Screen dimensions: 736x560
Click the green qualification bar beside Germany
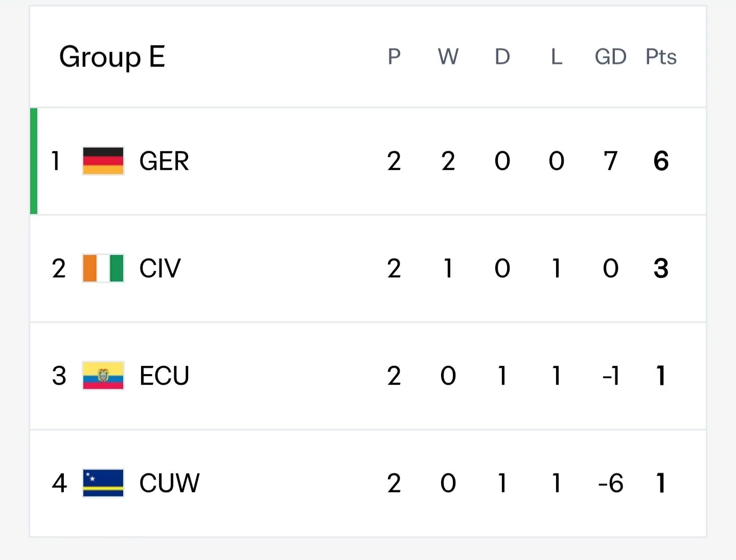point(34,161)
